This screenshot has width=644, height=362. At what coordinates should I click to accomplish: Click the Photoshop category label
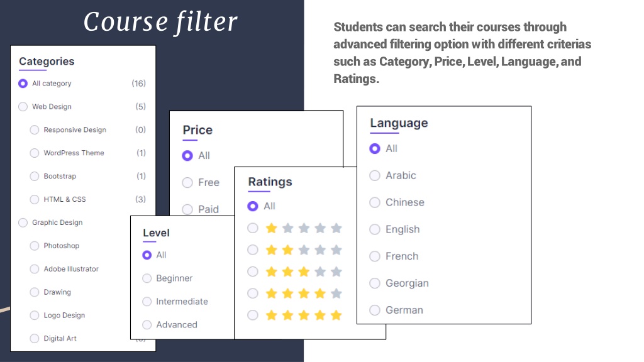pyautogui.click(x=62, y=246)
